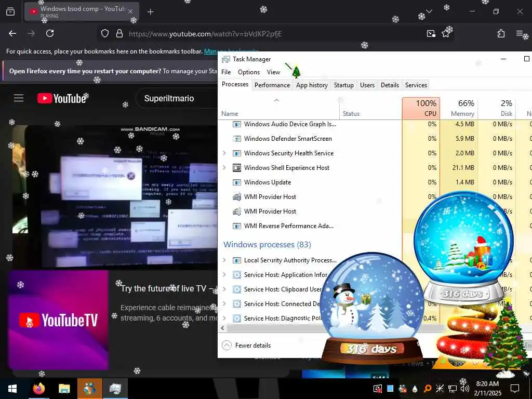Click the padlock site info icon

pos(119,34)
